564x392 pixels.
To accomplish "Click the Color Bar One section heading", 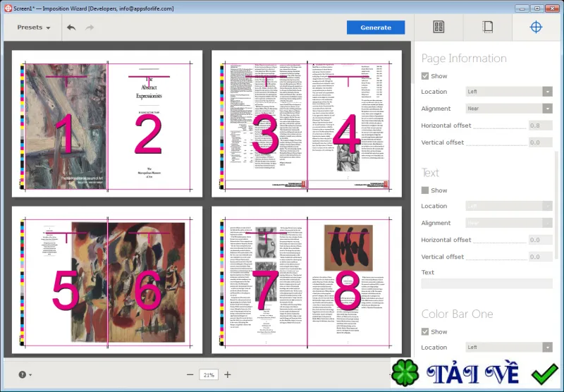I will (457, 314).
